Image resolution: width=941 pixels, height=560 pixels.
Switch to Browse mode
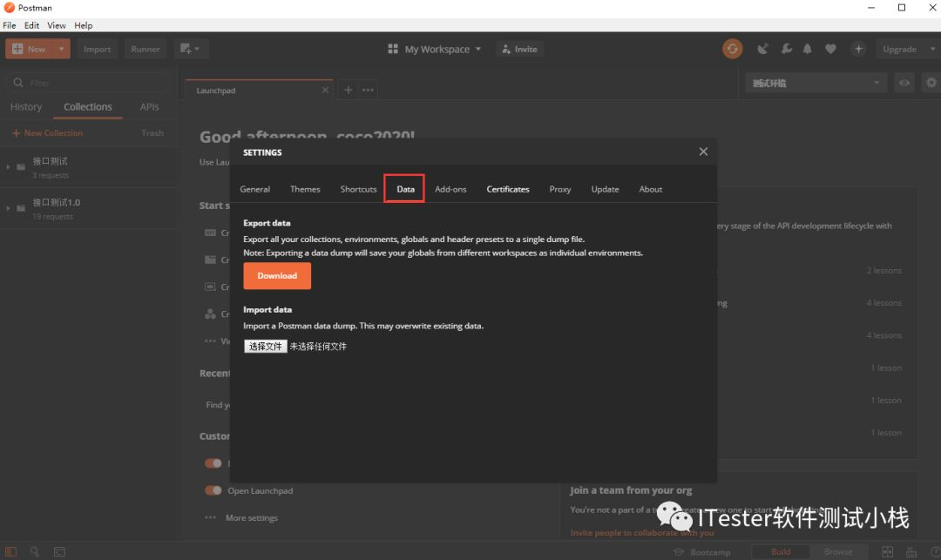pos(838,551)
